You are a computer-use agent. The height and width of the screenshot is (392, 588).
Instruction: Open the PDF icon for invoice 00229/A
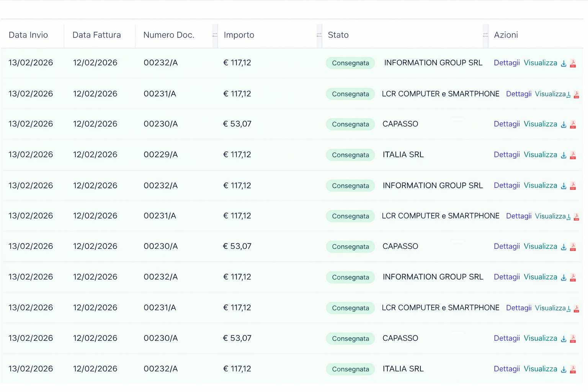tap(573, 155)
